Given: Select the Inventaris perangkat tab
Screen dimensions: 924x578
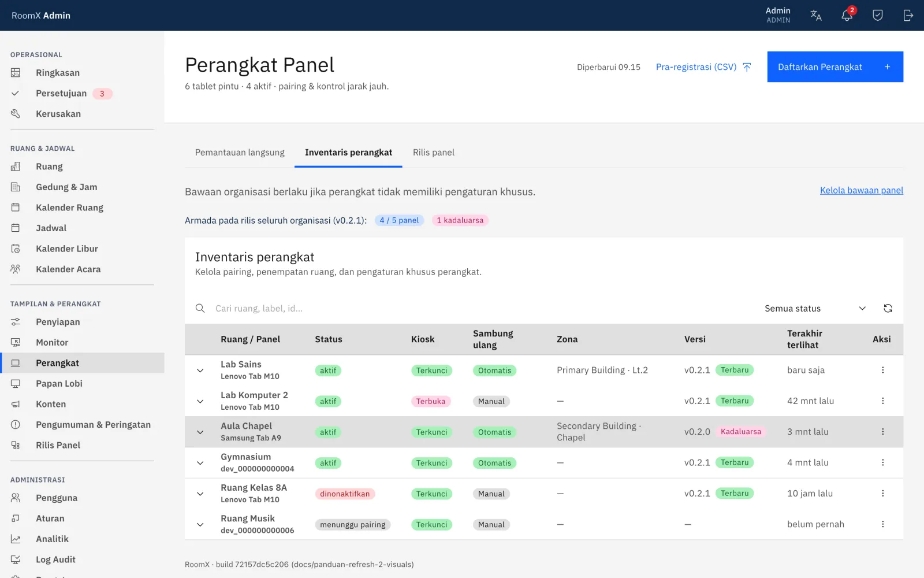Looking at the screenshot, I should pyautogui.click(x=348, y=153).
